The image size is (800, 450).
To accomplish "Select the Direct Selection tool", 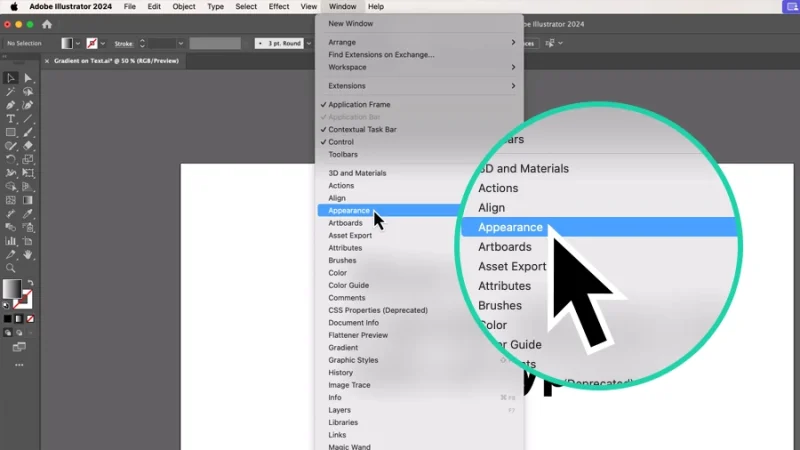I will click(28, 78).
